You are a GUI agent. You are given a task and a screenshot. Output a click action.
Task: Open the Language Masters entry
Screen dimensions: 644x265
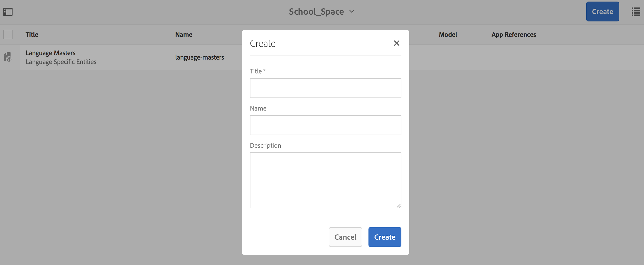pos(50,53)
